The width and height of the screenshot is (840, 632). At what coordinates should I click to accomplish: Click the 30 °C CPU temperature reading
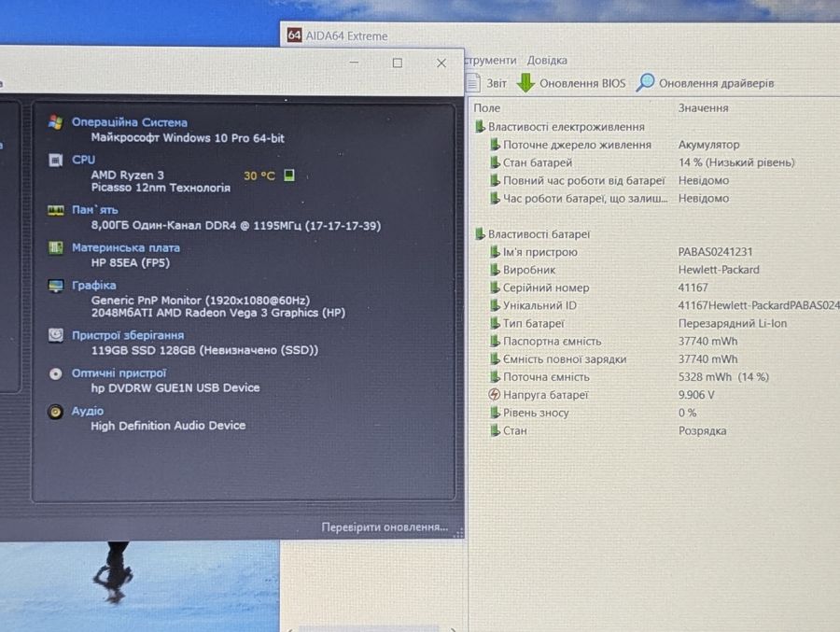tap(259, 176)
